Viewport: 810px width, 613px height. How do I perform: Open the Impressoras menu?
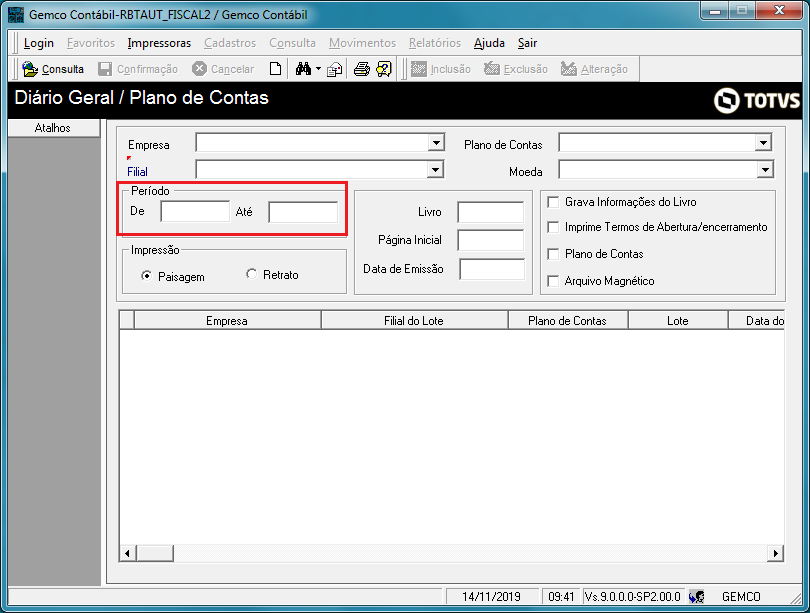tap(159, 43)
